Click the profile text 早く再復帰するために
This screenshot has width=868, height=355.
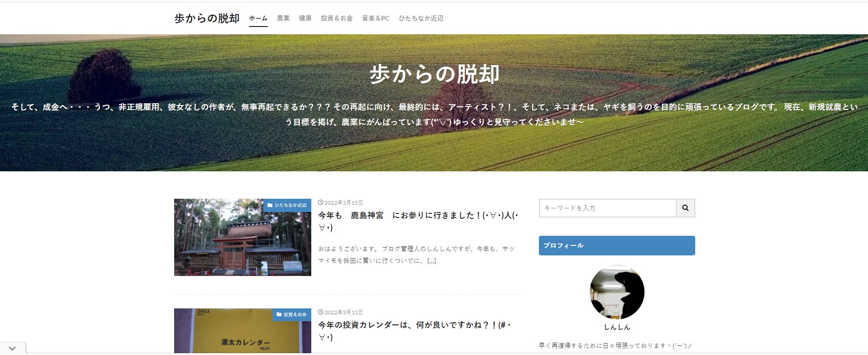point(616,345)
